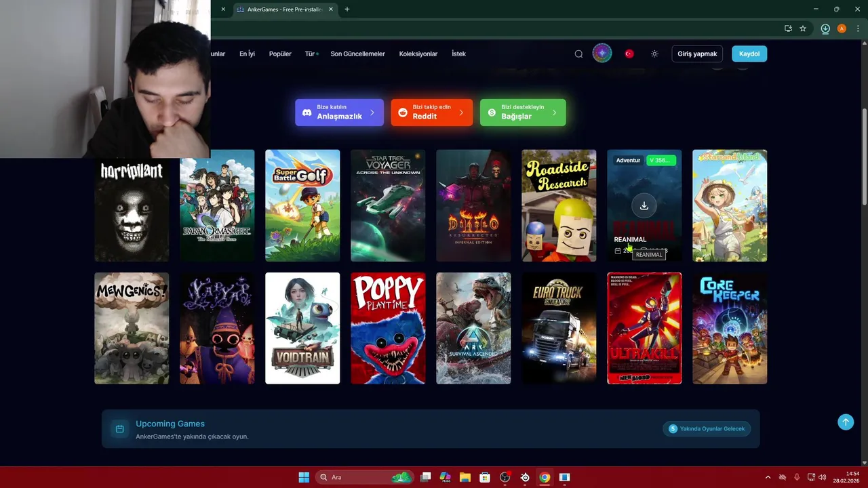The width and height of the screenshot is (868, 488).
Task: Click the Discord logo icon
Action: point(307,113)
